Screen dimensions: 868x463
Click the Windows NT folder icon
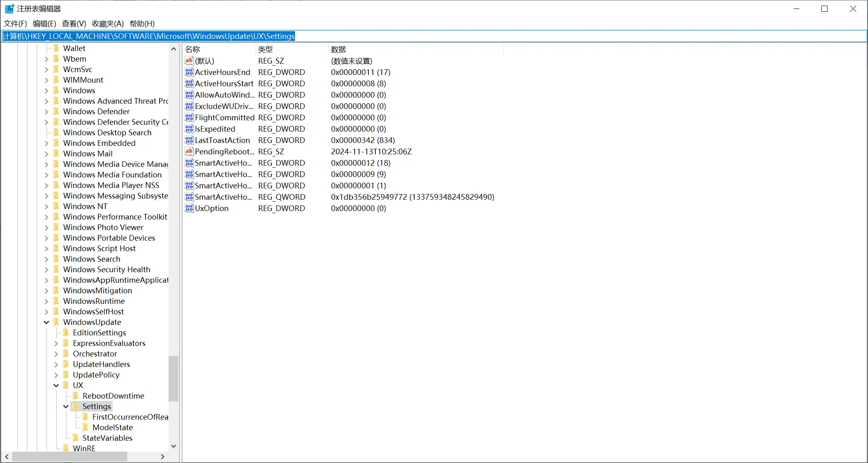[56, 206]
